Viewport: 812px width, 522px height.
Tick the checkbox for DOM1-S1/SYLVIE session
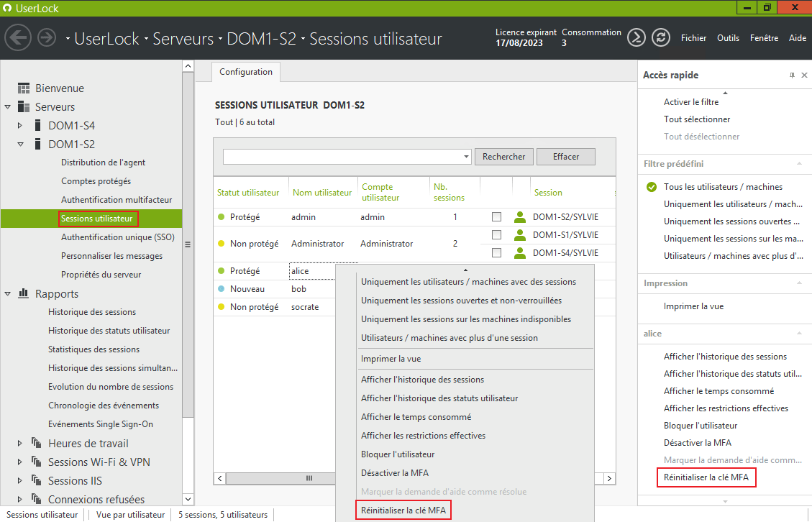tap(496, 235)
